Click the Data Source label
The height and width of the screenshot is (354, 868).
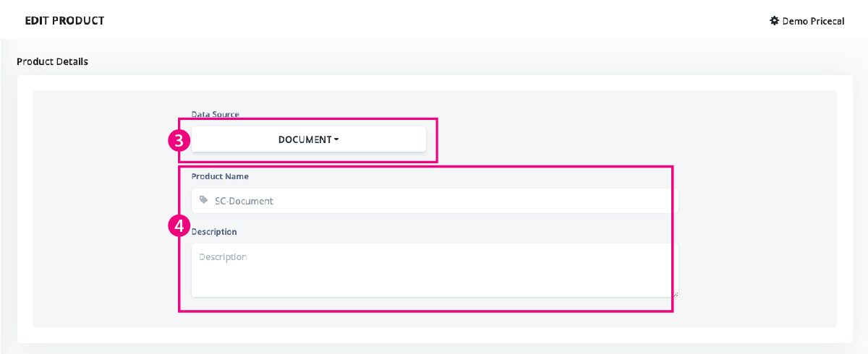[216, 114]
